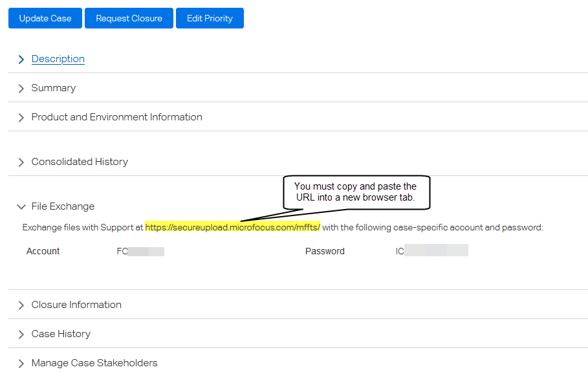Select the masked Account field value

(x=139, y=250)
